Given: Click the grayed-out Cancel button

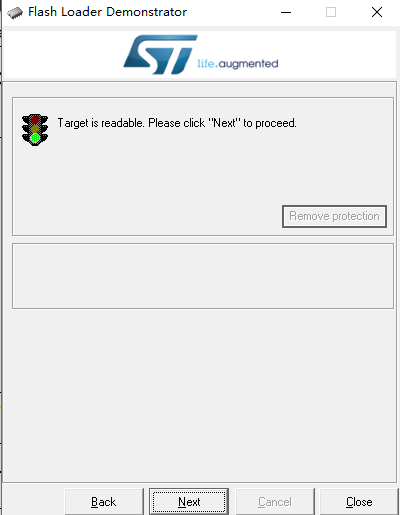Looking at the screenshot, I should coord(275,502).
